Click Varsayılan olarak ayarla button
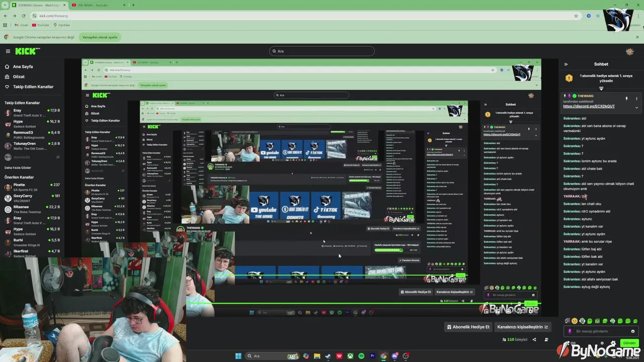The width and height of the screenshot is (644, 362). tap(100, 37)
